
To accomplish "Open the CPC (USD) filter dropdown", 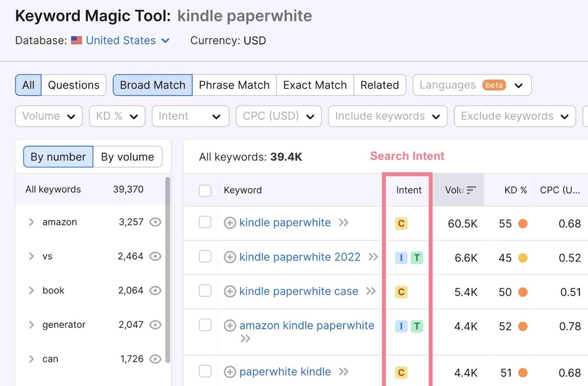I will (278, 116).
